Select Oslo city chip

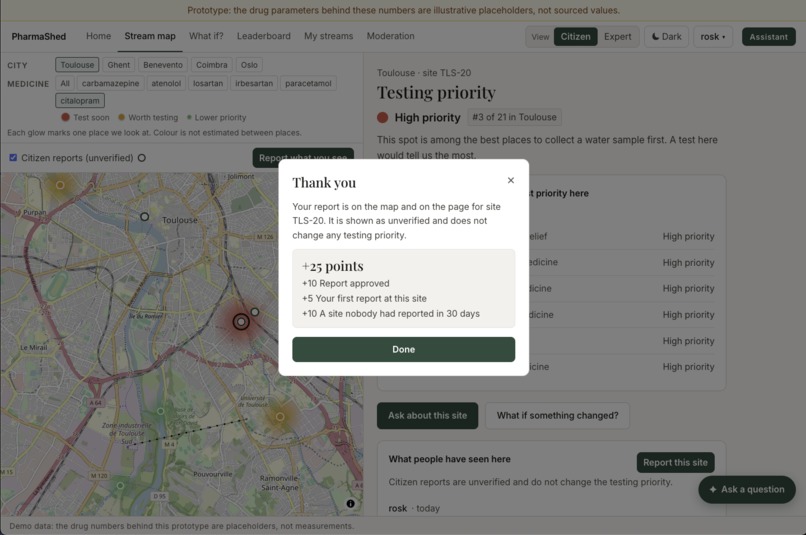[249, 65]
